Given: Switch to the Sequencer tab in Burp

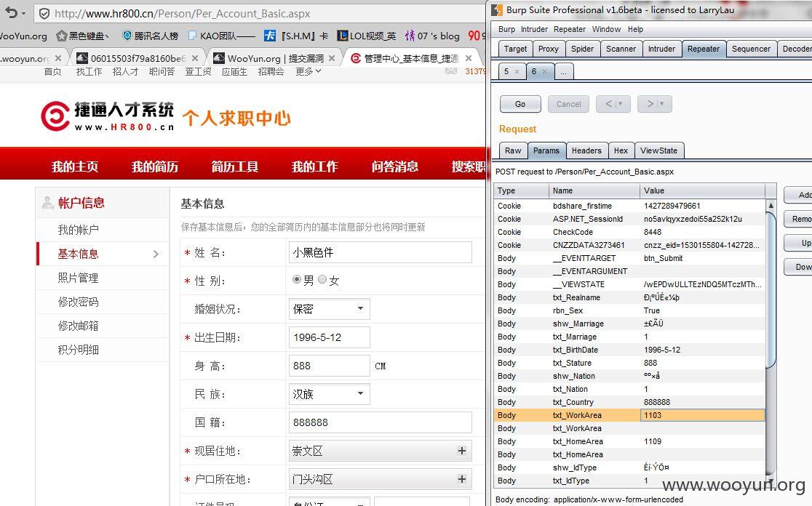Looking at the screenshot, I should coord(751,49).
